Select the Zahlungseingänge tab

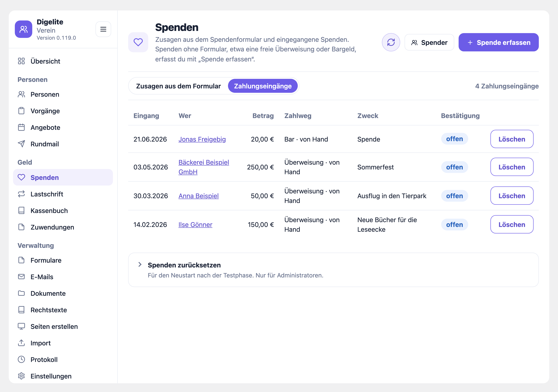pyautogui.click(x=263, y=86)
